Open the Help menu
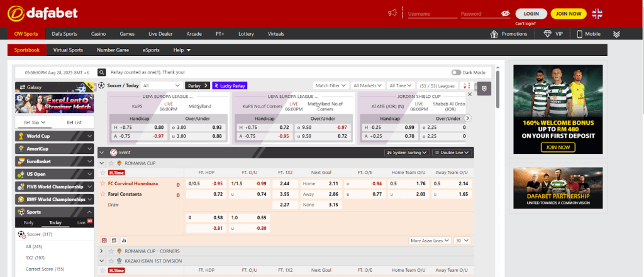Screen dimensions: 644x277 (182, 50)
